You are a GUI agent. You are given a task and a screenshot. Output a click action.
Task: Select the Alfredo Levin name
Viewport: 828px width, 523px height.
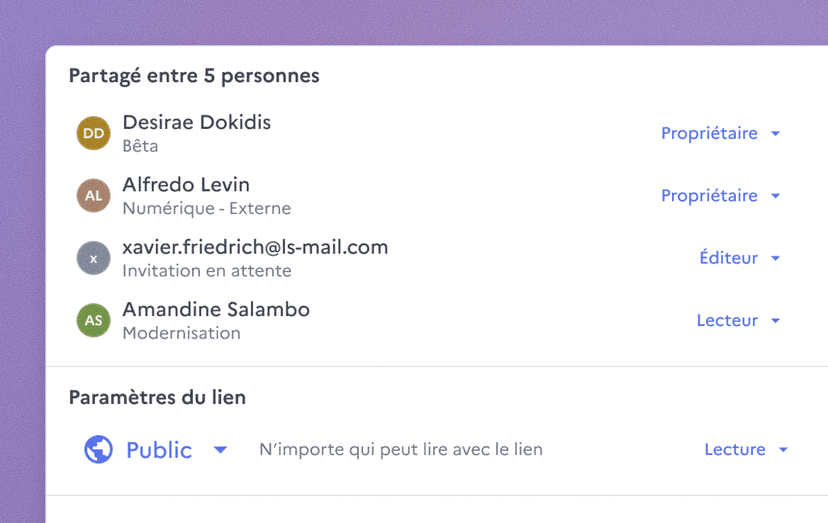pyautogui.click(x=186, y=185)
